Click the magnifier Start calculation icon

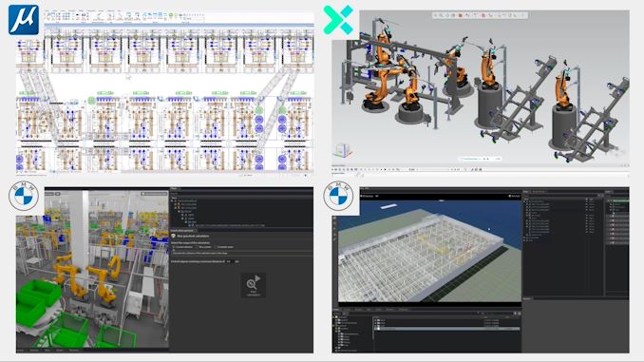tap(253, 283)
